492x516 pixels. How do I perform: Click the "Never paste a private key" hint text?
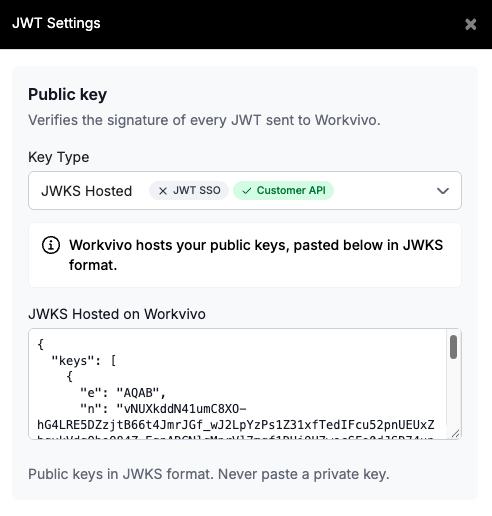tap(304, 474)
